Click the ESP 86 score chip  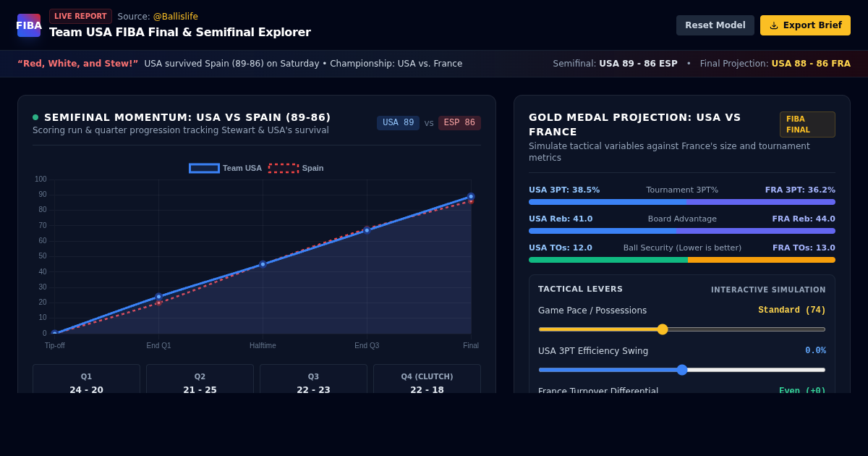pyautogui.click(x=459, y=123)
